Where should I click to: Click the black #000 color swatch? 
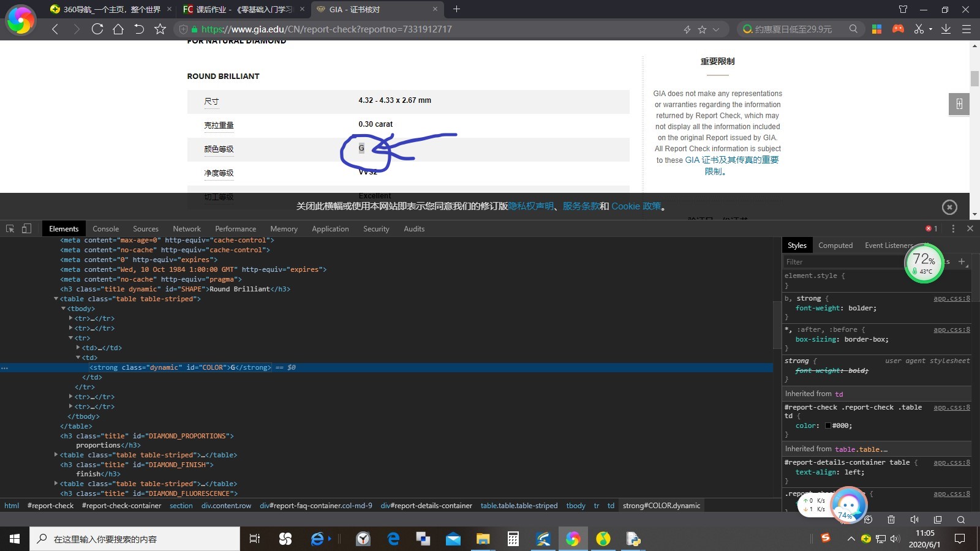point(827,425)
